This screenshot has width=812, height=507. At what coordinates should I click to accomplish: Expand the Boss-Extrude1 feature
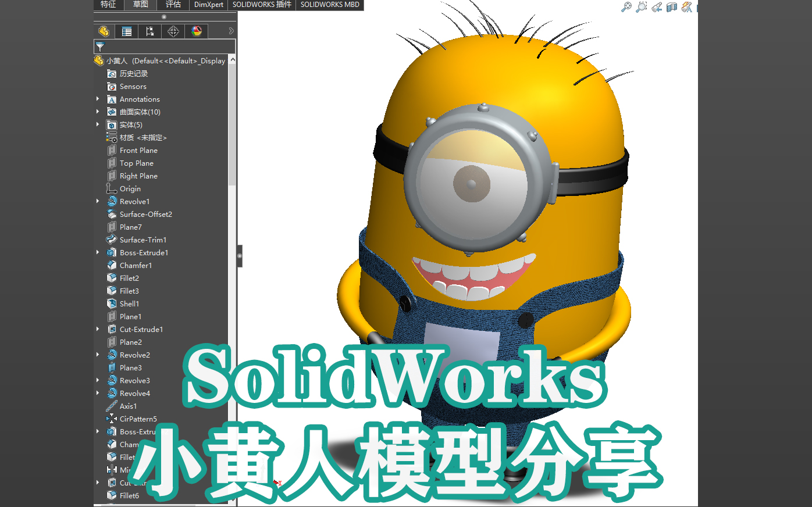(x=98, y=252)
